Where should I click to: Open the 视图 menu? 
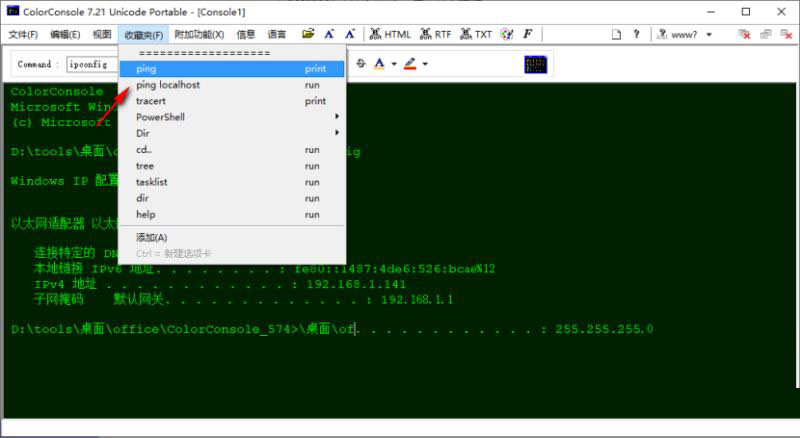tap(102, 35)
